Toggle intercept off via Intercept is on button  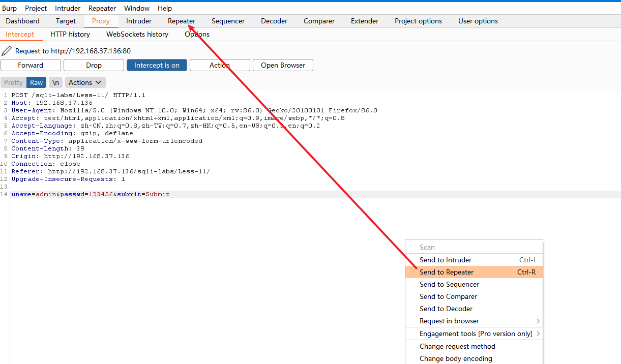(x=157, y=65)
